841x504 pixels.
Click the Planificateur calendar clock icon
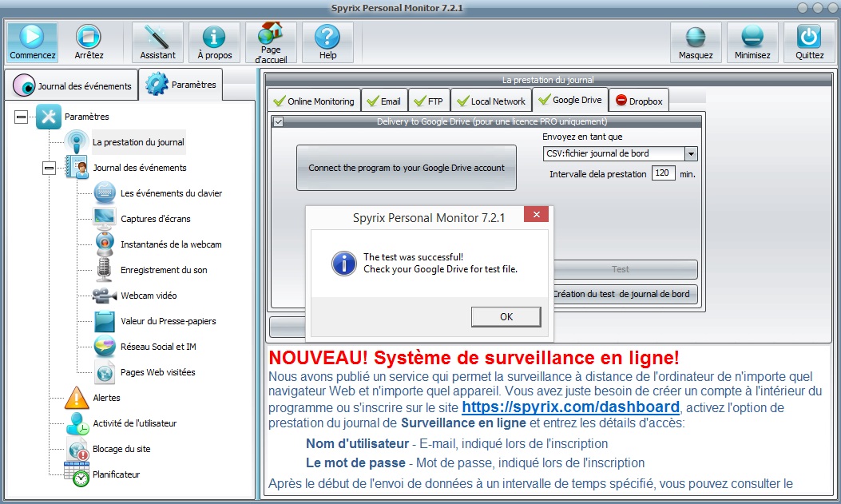[77, 474]
